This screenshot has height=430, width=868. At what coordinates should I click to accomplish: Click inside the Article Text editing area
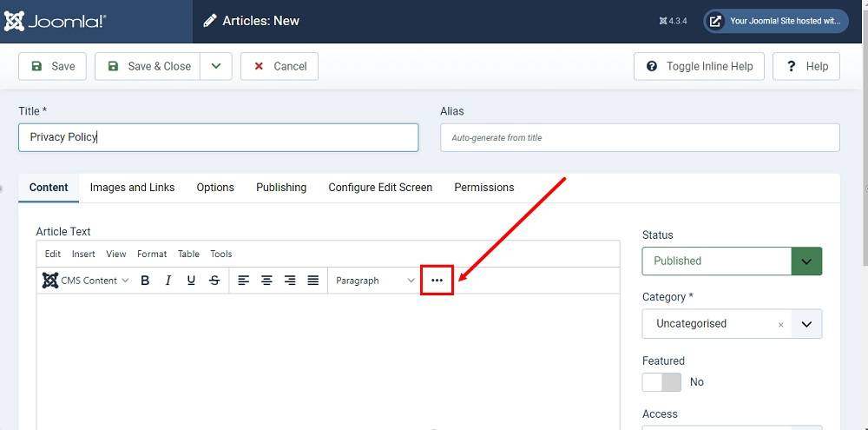click(x=328, y=361)
